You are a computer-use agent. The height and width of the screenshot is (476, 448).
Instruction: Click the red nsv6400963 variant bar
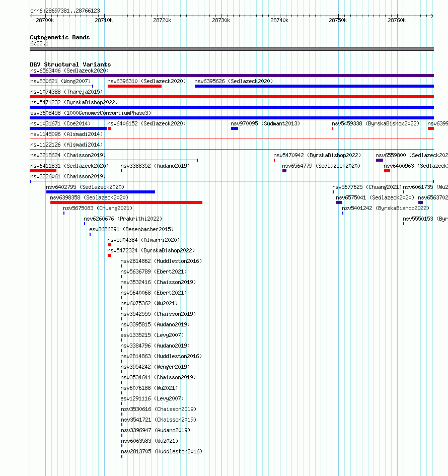(387, 171)
